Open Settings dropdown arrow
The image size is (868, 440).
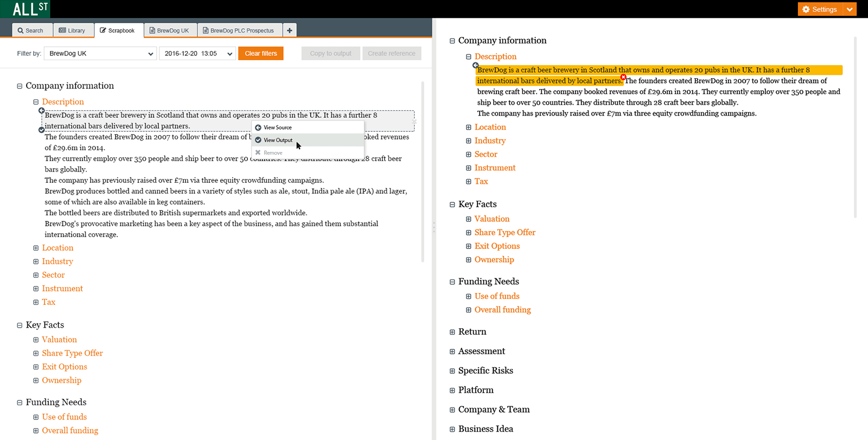[850, 9]
